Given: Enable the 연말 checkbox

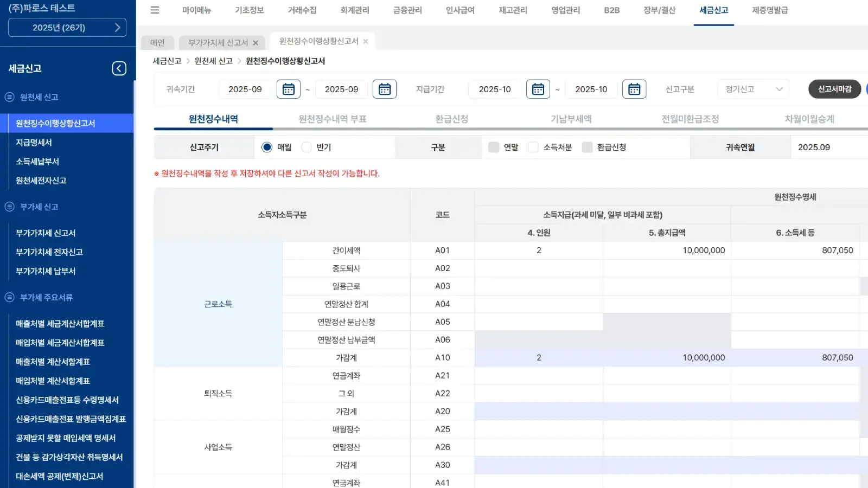Looking at the screenshot, I should click(x=493, y=147).
